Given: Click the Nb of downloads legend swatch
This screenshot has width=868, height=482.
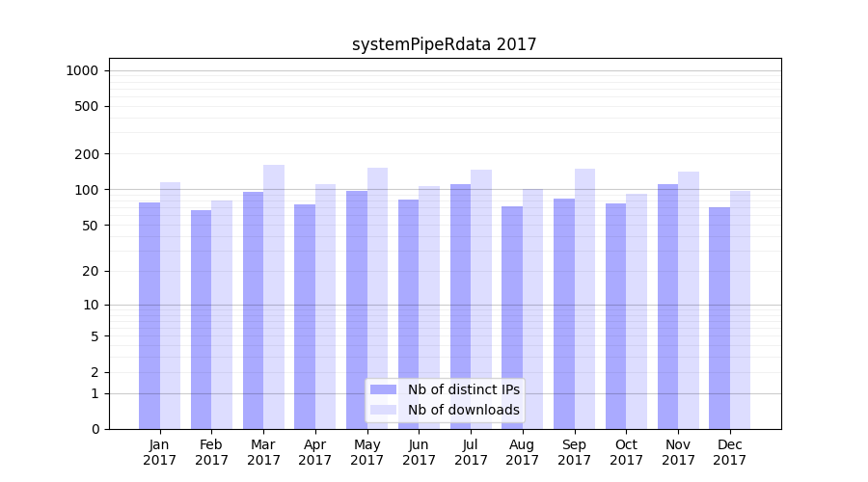Looking at the screenshot, I should click(x=383, y=410).
